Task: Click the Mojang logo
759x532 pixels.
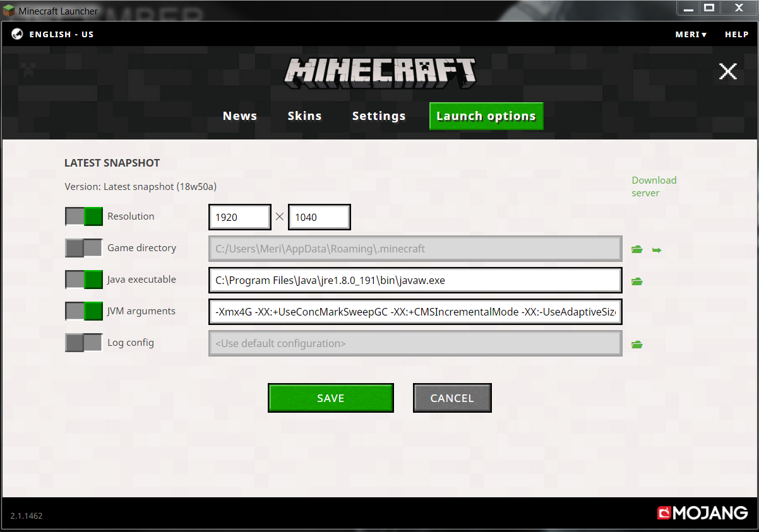Action: coord(702,512)
